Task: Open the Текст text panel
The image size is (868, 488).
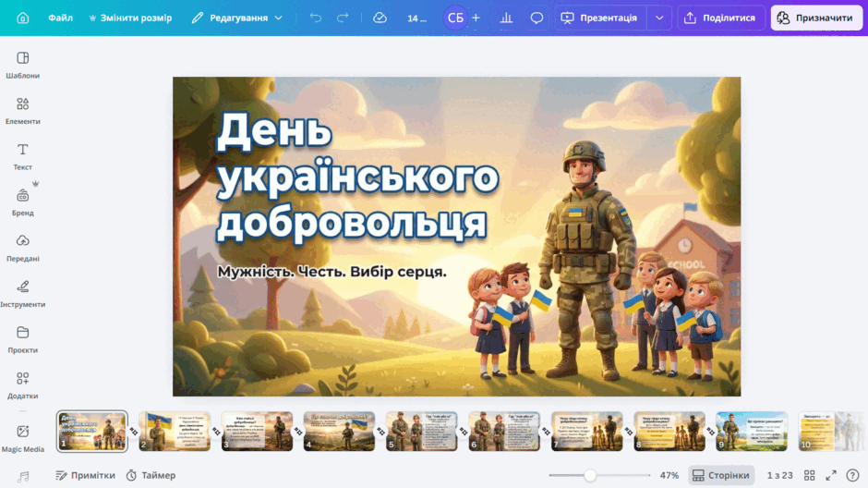Action: pyautogui.click(x=23, y=157)
